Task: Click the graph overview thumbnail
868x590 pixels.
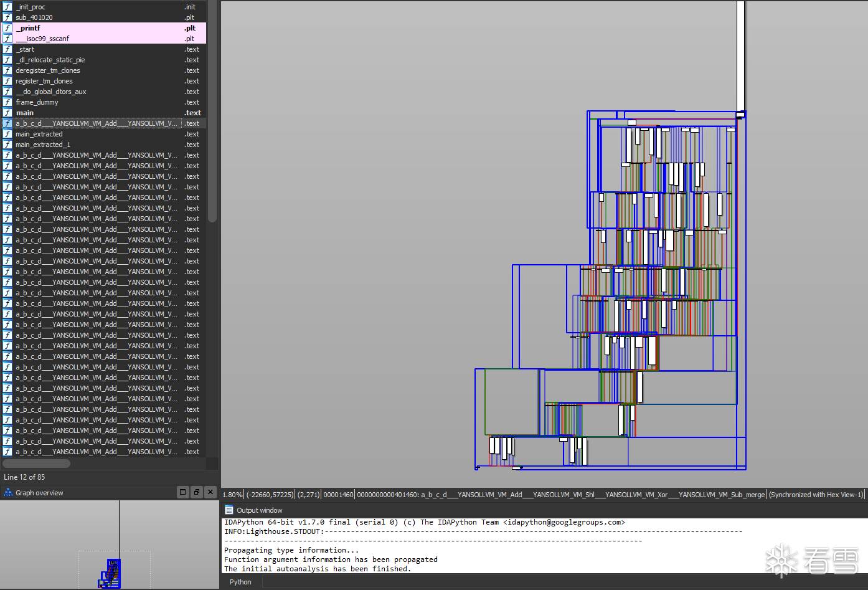Action: [x=109, y=544]
